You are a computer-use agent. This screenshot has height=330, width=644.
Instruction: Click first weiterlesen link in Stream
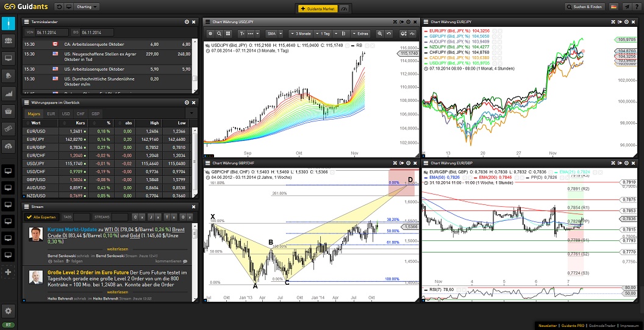(x=116, y=249)
